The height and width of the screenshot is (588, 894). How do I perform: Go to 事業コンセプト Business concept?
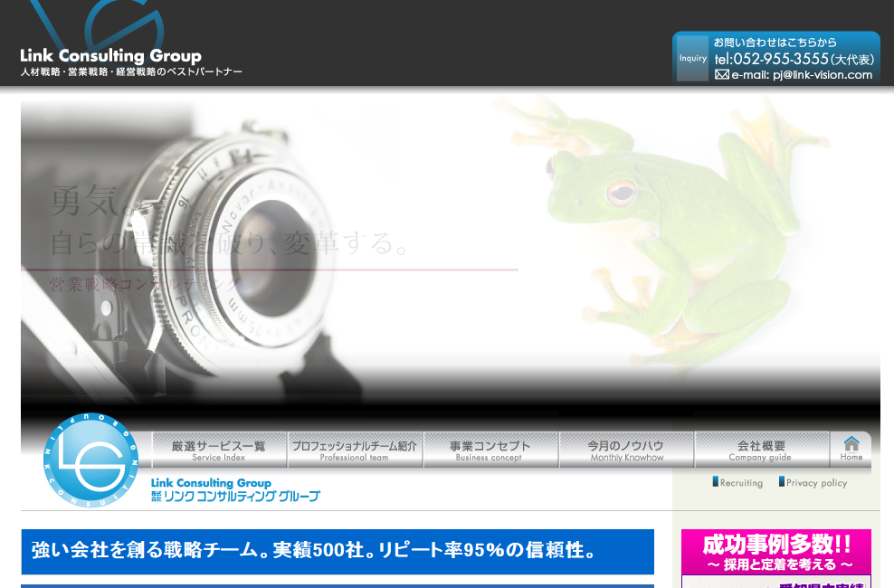490,450
